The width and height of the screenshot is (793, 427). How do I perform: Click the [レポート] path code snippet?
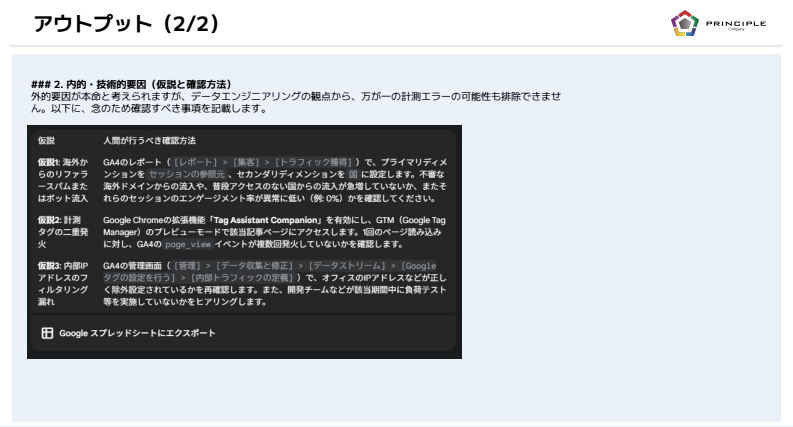(195, 162)
